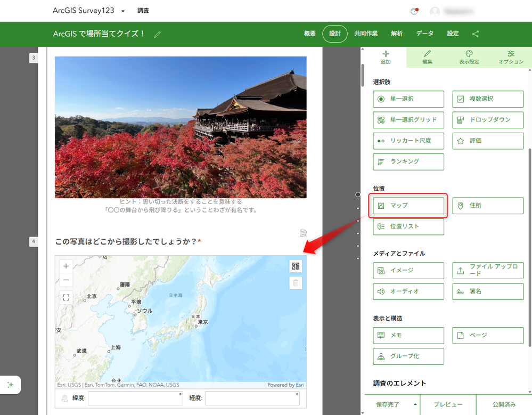Open the 調査 menu in header
Screen dimensions: 532x415
pos(143,11)
